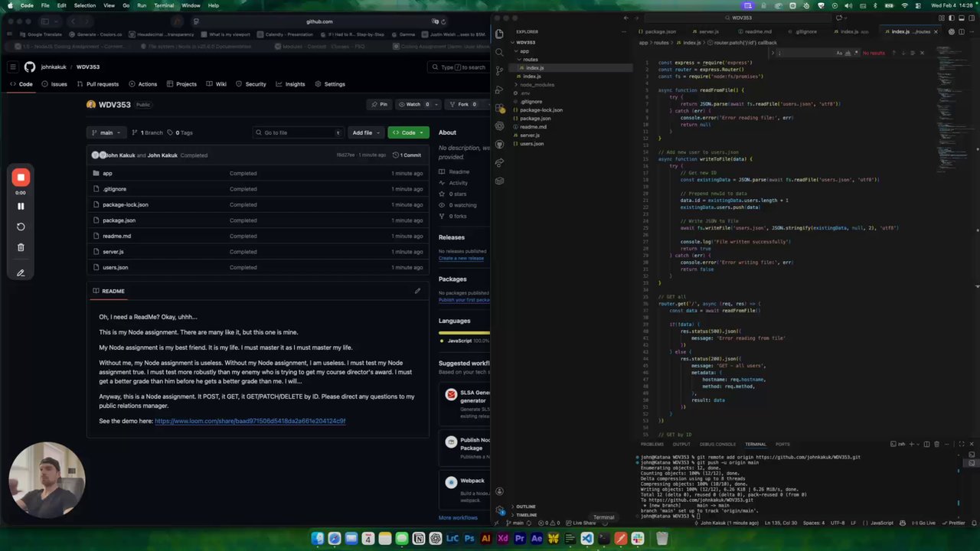This screenshot has height=551, width=980.
Task: Go to the previous find match arrow
Action: tap(893, 53)
